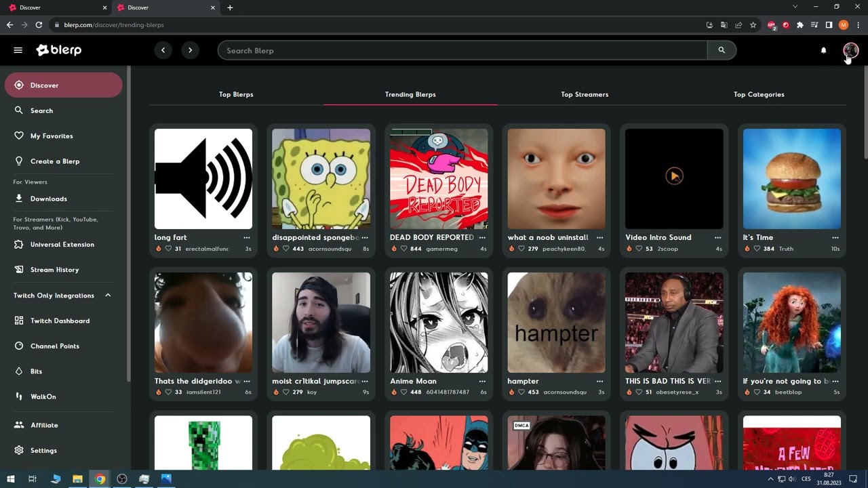Favorite hampter heart icon
868x488 pixels.
(521, 392)
